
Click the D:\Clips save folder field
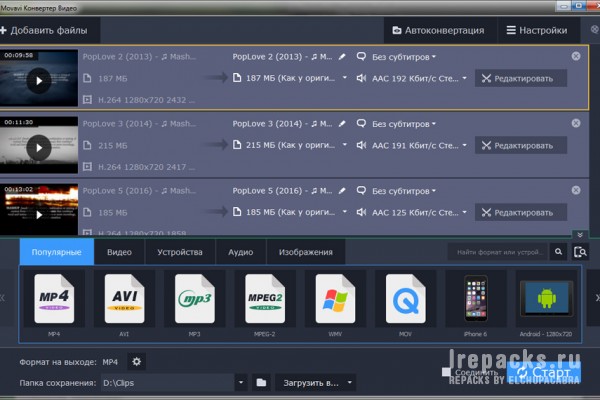[168, 383]
